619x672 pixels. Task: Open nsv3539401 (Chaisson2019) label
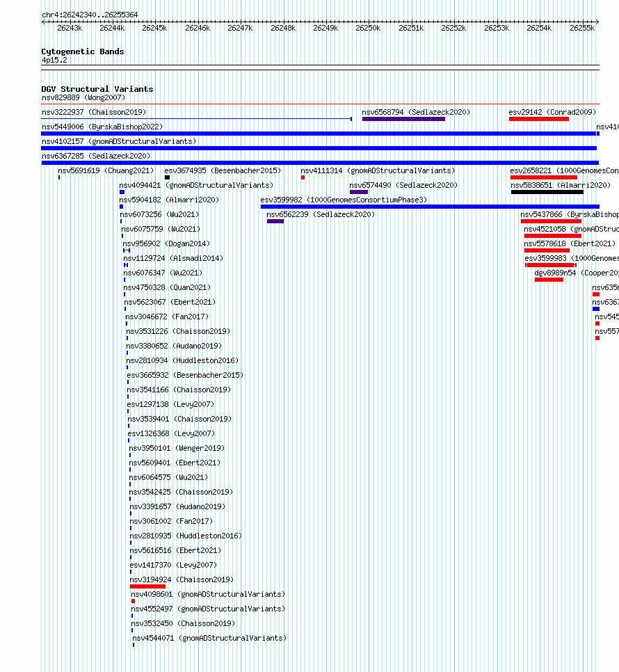(179, 419)
